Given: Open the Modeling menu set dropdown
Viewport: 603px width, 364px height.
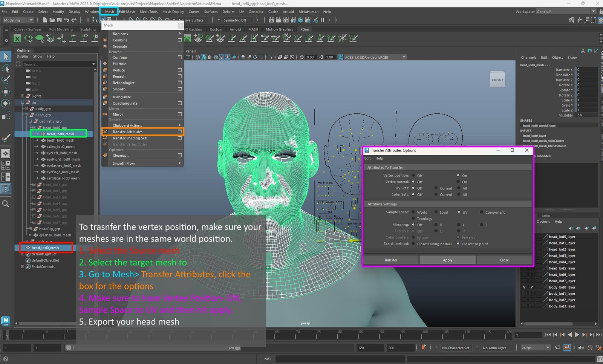Looking at the screenshot, I should (x=18, y=20).
